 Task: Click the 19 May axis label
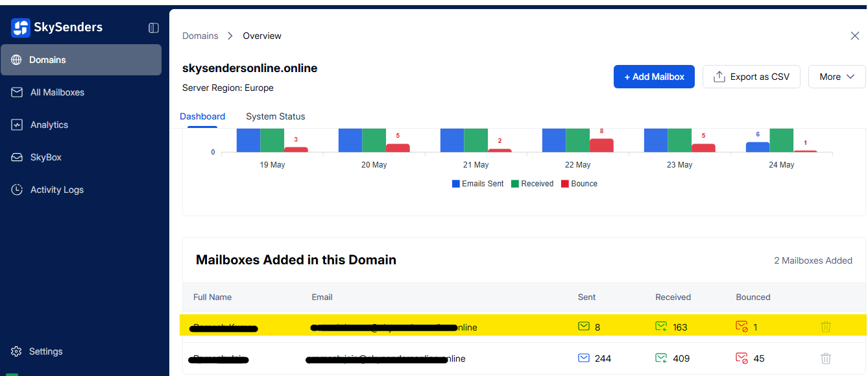click(272, 165)
